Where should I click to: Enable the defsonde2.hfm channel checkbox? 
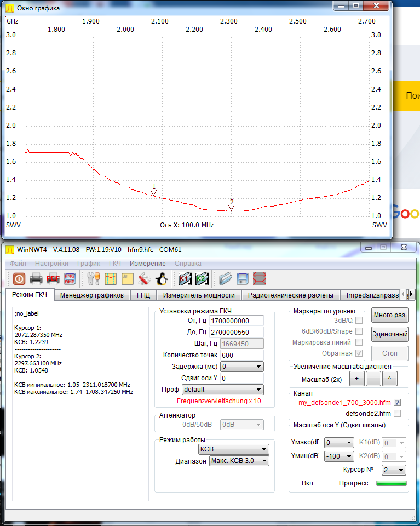397,413
